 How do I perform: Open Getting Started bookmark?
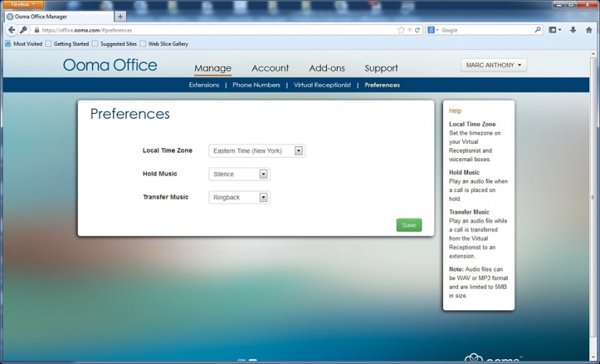click(x=67, y=44)
